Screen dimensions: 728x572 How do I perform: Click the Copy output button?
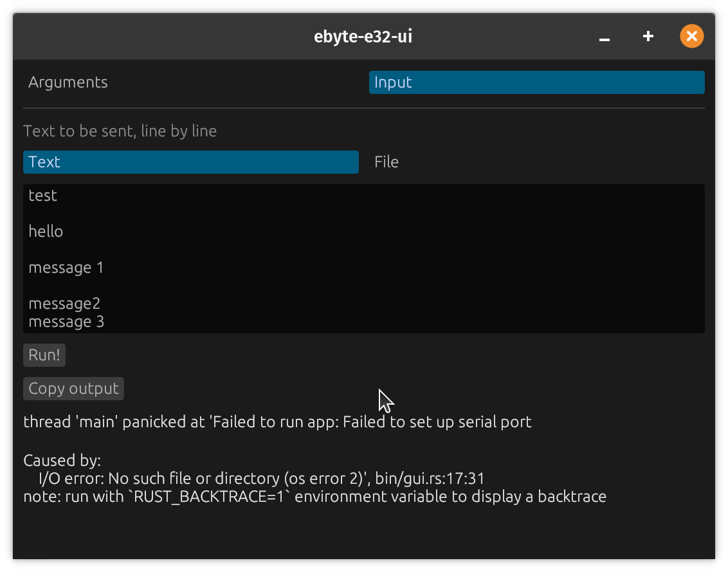(x=73, y=389)
